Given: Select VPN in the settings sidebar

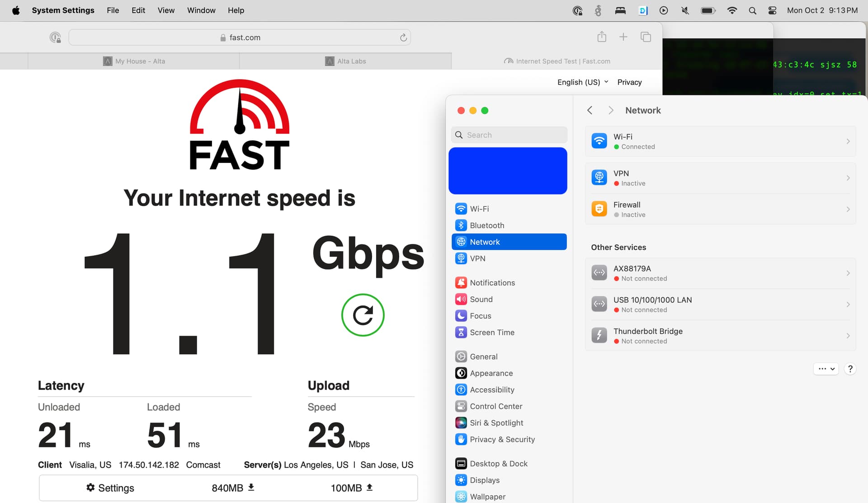Looking at the screenshot, I should click(509, 258).
